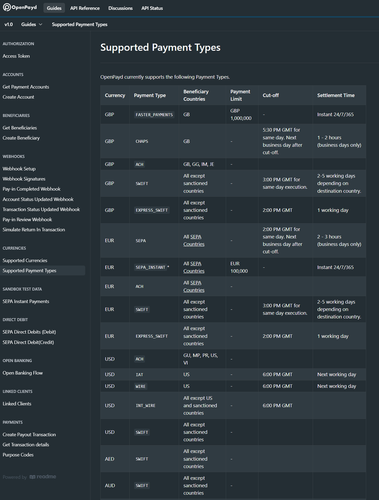This screenshot has height=500, width=379.
Task: Open SEPA Direct Debit(Credit) page
Action: point(28,342)
